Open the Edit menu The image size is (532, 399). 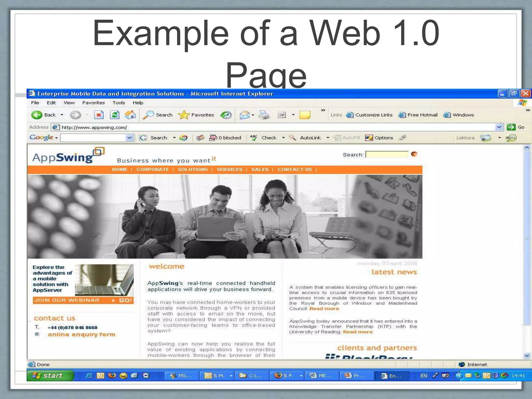point(51,103)
